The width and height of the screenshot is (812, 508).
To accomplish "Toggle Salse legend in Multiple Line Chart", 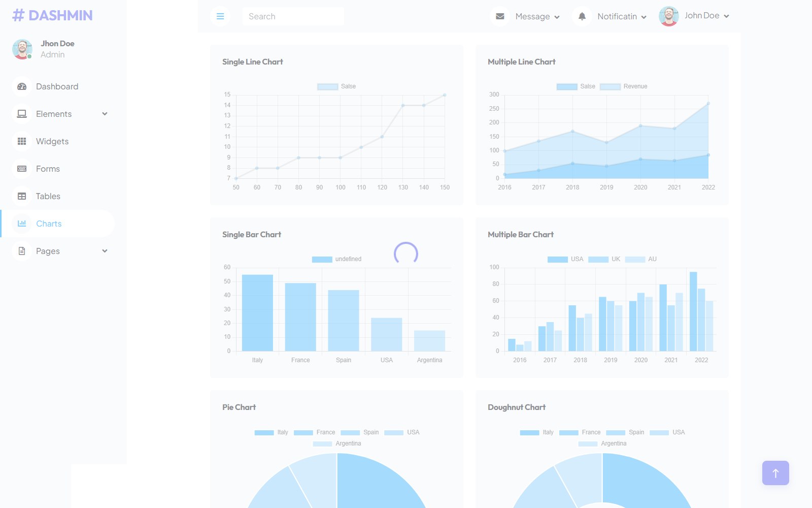I will tap(576, 86).
